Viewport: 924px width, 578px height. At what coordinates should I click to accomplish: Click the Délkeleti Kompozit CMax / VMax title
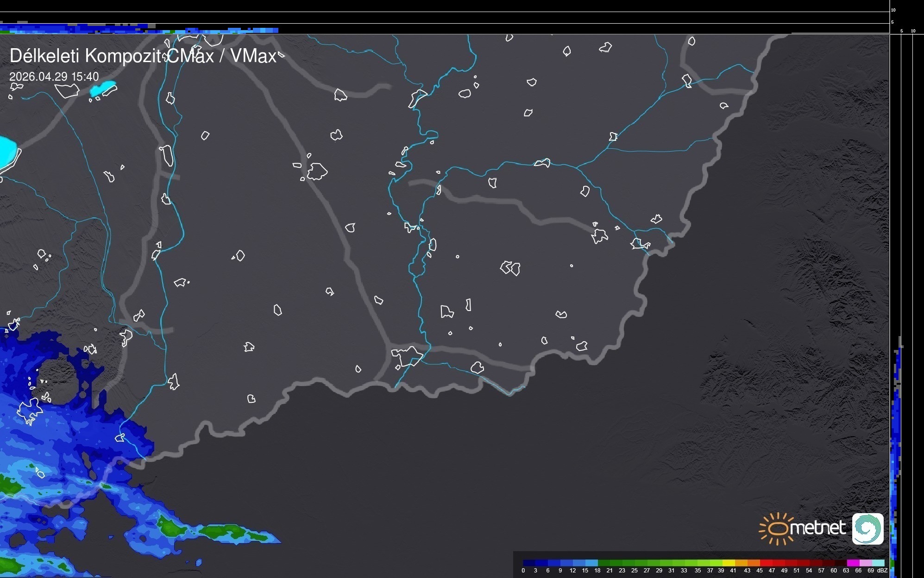[x=143, y=56]
